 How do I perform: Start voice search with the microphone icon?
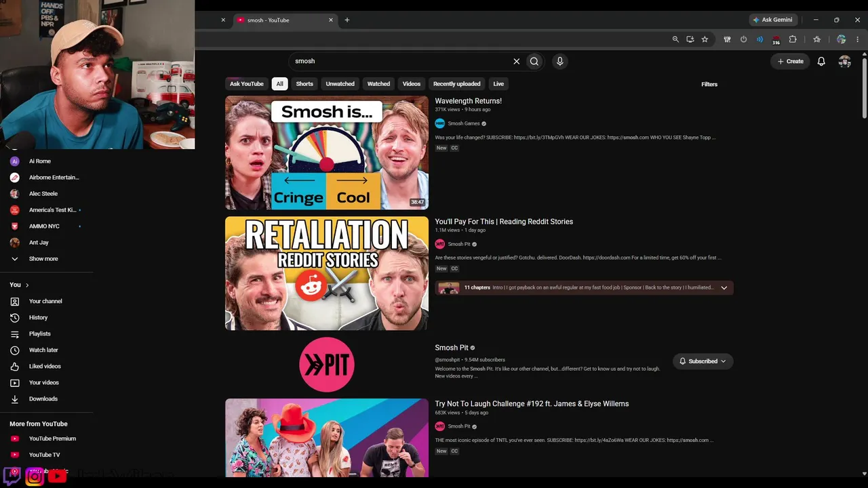pos(559,61)
